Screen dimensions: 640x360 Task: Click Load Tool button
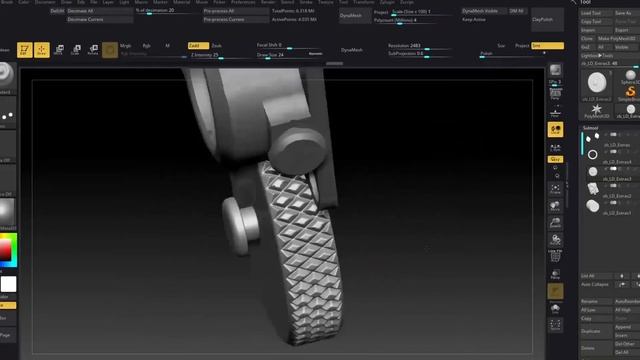click(596, 13)
